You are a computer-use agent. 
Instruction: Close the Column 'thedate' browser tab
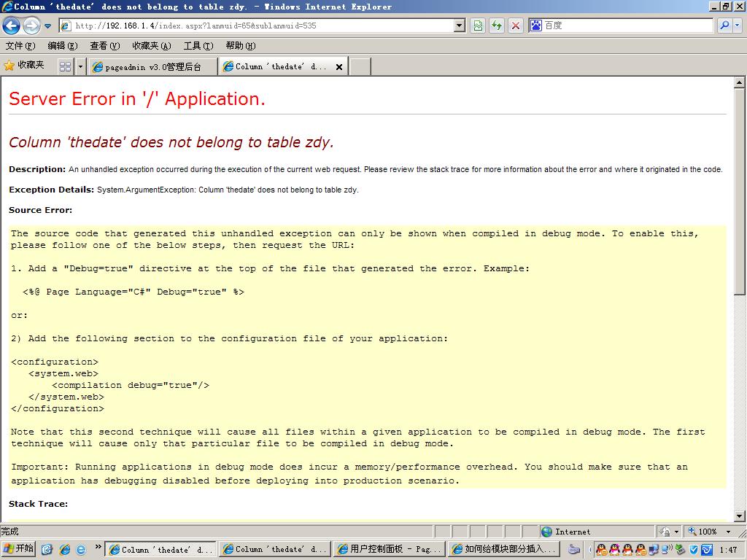point(339,67)
